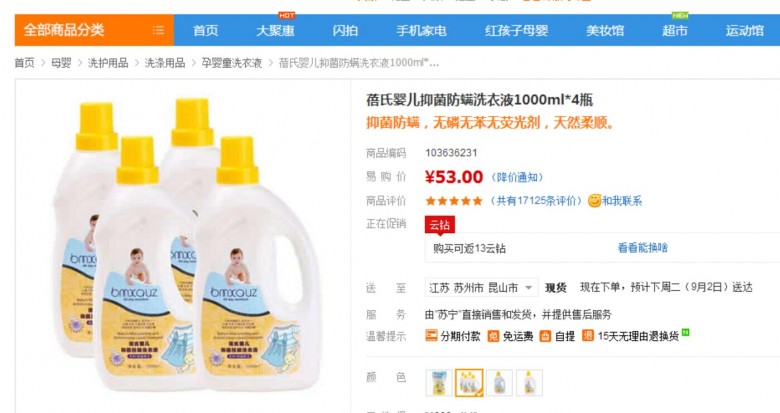Click the 看看能换啥 link
780x413 pixels.
point(643,248)
